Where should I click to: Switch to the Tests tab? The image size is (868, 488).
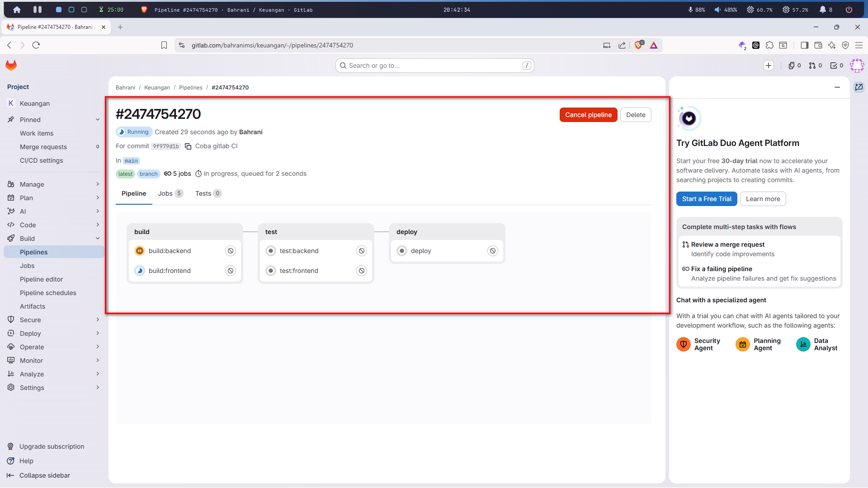click(x=208, y=193)
